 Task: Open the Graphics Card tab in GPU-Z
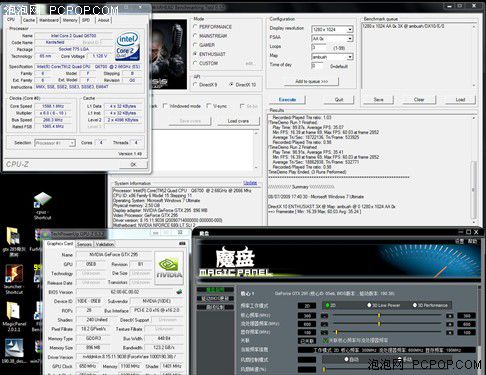coord(60,244)
